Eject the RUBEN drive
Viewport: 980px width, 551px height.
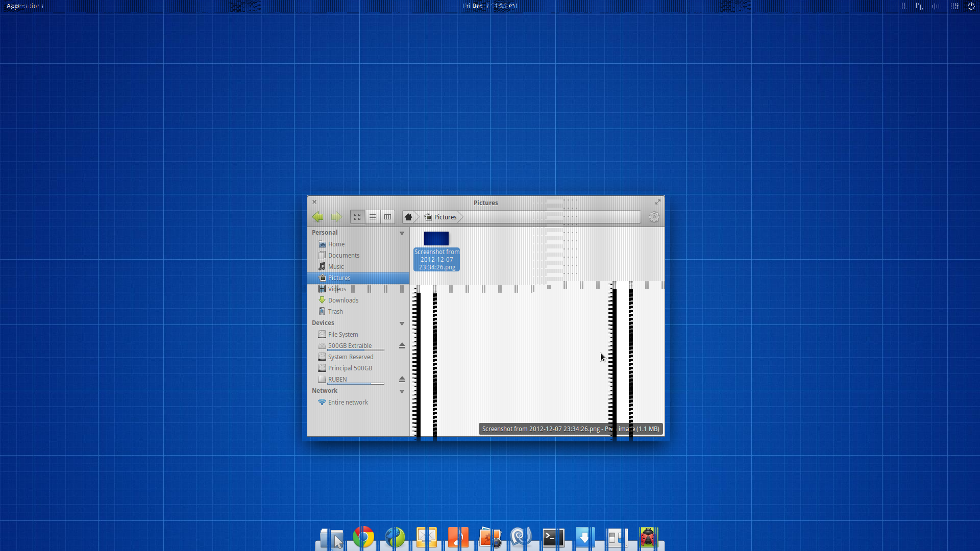(402, 379)
